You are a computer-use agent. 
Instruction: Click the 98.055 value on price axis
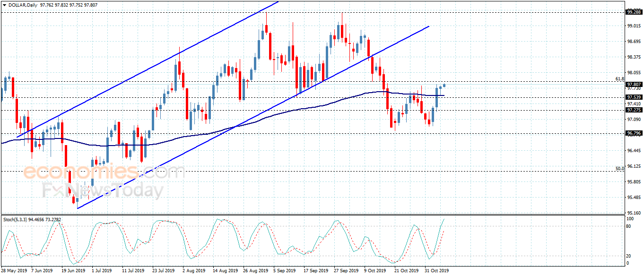point(634,73)
